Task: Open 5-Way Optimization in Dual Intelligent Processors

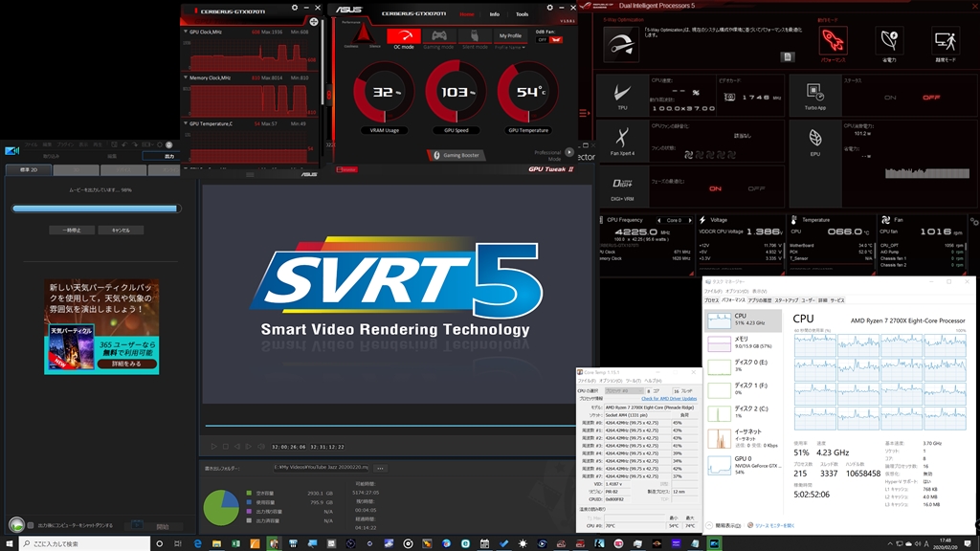Action: (620, 43)
